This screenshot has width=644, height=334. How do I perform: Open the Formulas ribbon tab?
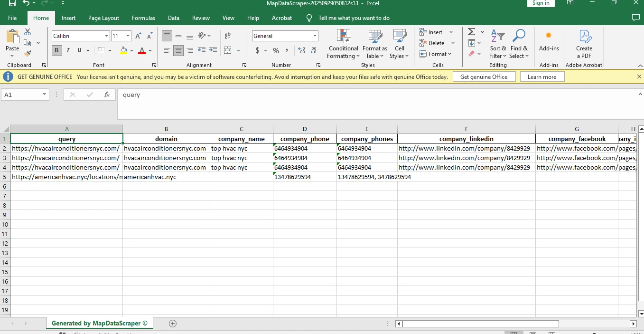pyautogui.click(x=143, y=18)
